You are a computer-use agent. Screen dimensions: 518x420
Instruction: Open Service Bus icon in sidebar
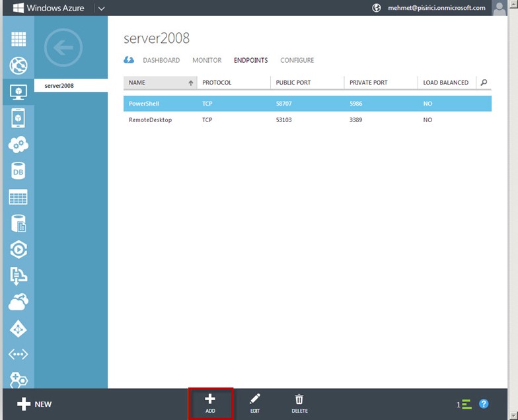pyautogui.click(x=18, y=276)
